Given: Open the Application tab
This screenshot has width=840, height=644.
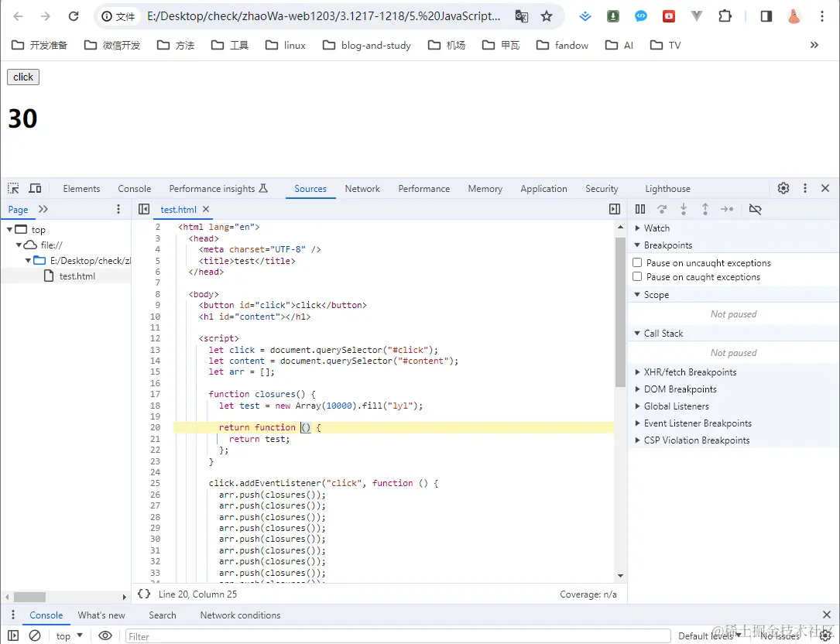Looking at the screenshot, I should pos(543,189).
